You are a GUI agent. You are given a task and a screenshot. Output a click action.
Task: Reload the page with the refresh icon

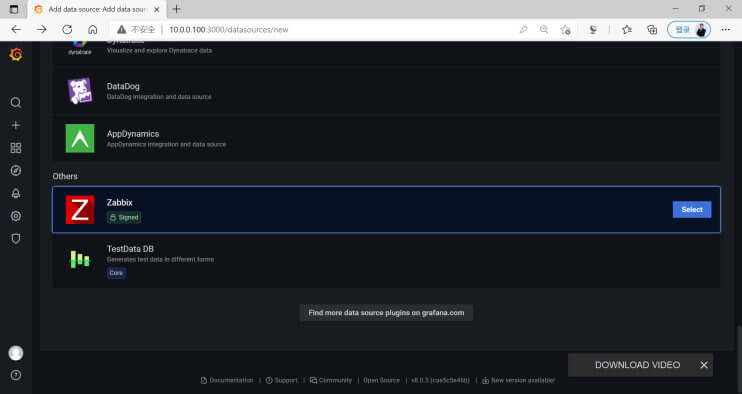tap(67, 29)
